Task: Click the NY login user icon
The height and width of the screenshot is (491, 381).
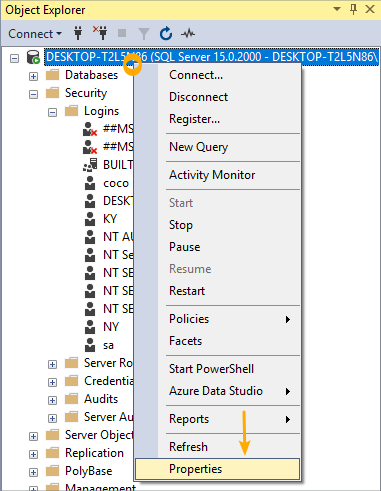Action: pos(90,327)
